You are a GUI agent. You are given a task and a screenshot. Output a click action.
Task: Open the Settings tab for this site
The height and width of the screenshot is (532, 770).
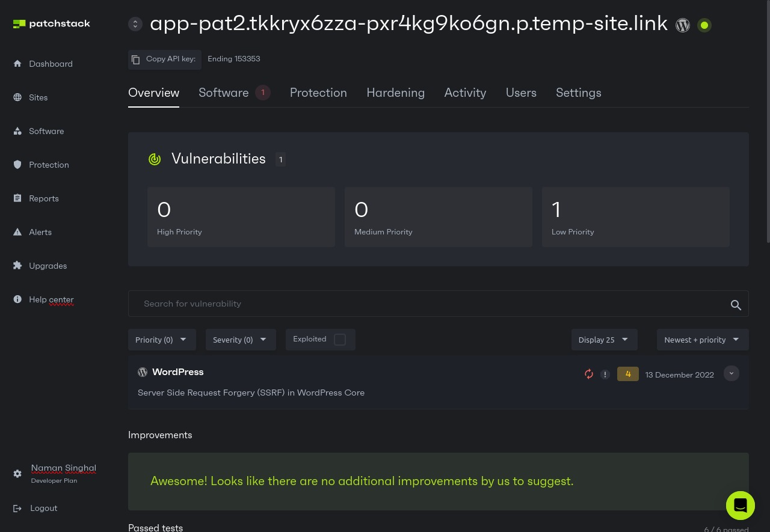[578, 93]
